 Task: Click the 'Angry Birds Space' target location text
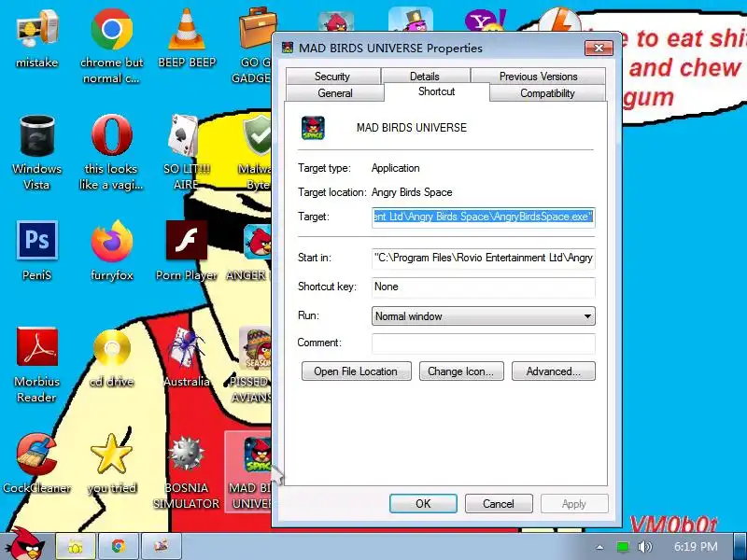coord(412,192)
